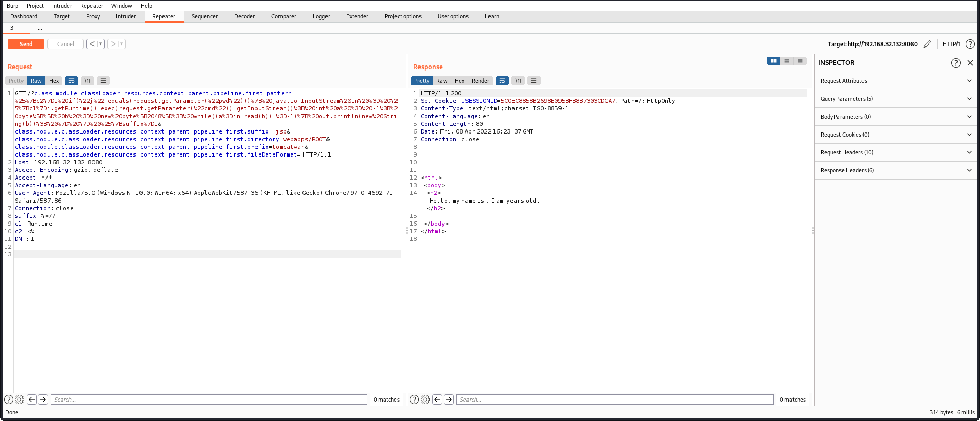
Task: Close Repeater tab 3
Action: tap(20, 28)
